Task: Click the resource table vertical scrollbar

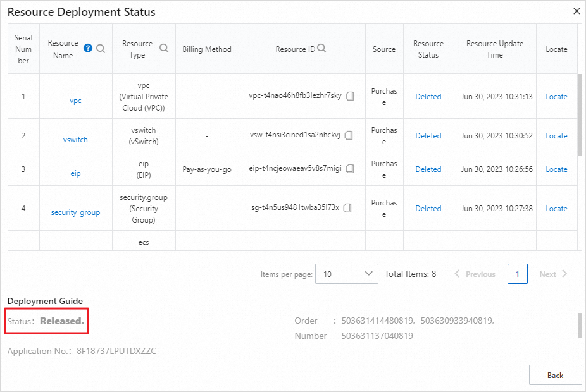Action: [580, 114]
